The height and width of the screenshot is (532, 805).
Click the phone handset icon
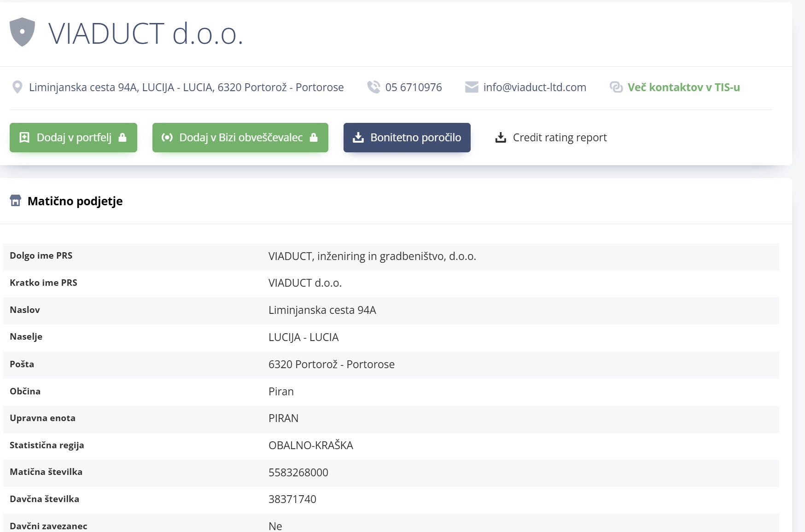click(373, 87)
